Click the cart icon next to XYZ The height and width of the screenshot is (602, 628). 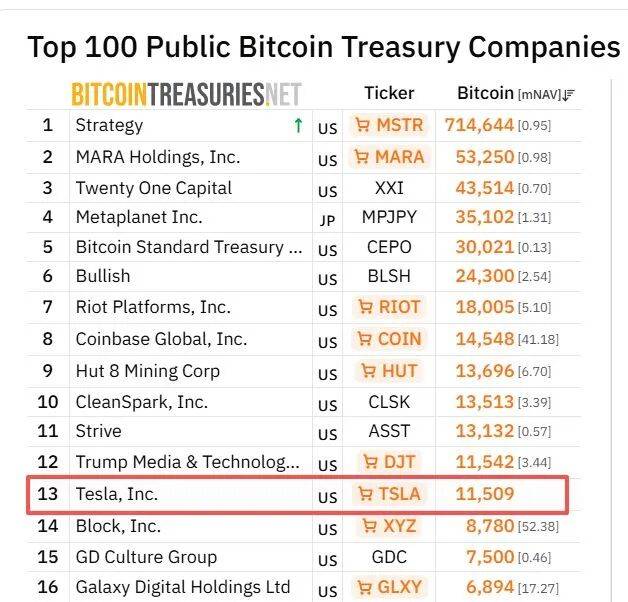click(x=369, y=526)
